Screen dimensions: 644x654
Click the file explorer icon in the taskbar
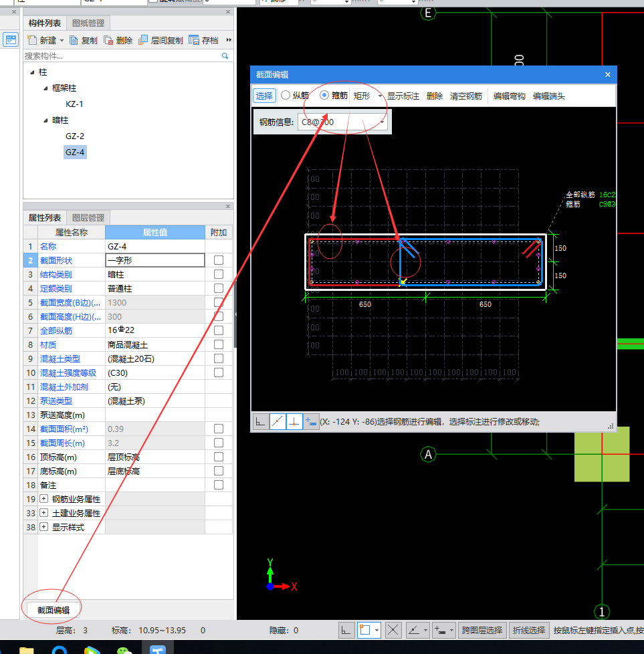[26, 650]
